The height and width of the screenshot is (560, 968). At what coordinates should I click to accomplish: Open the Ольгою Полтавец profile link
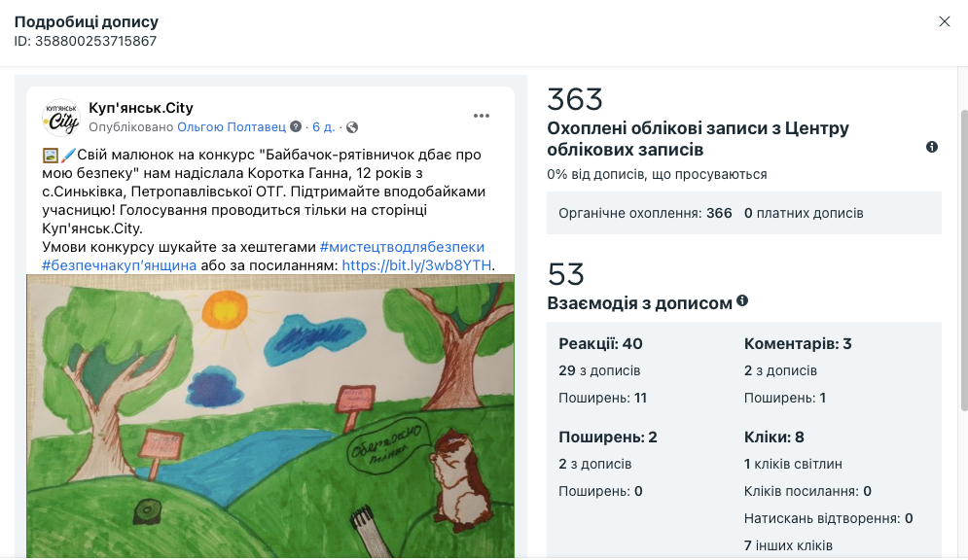click(x=232, y=127)
